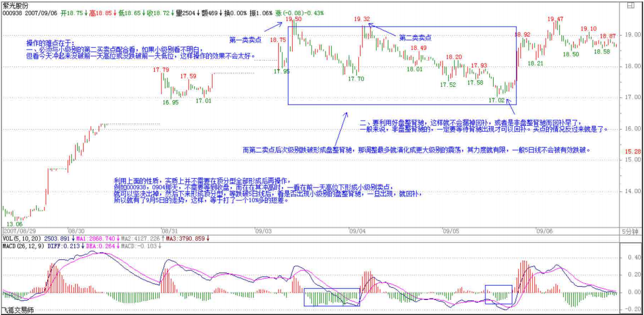Viewport: 644px width, 315px height.
Task: Click the 17.02 trough price label
Action: [496, 101]
